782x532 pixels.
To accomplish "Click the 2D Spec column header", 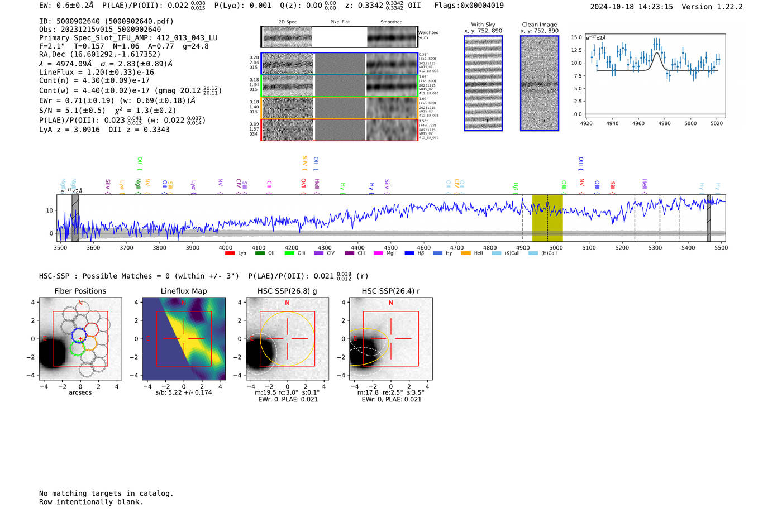I will [288, 22].
